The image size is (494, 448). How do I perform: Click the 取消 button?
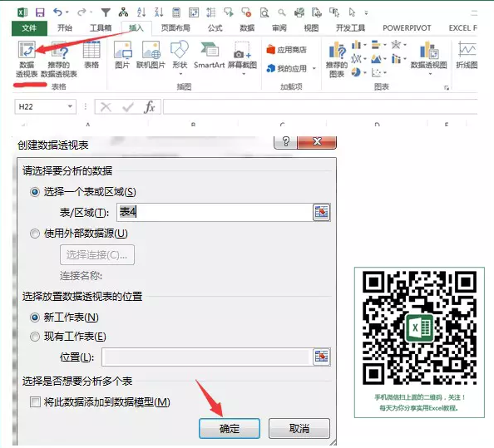pyautogui.click(x=299, y=428)
